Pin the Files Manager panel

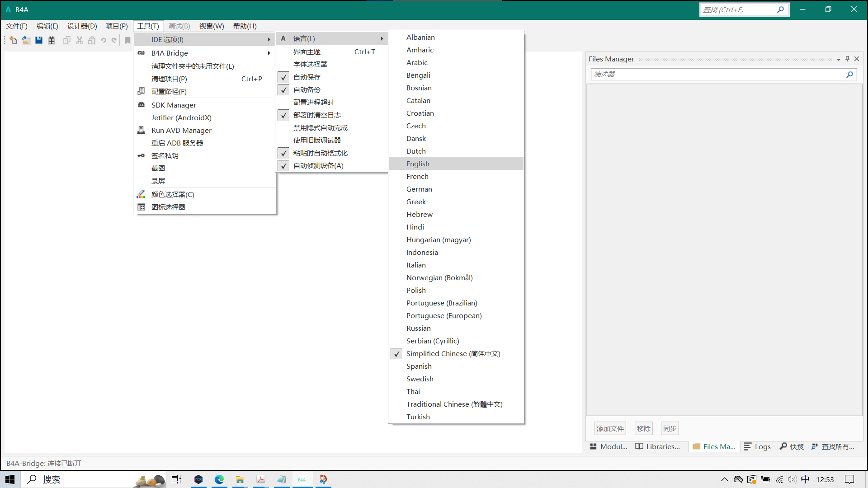coord(847,59)
